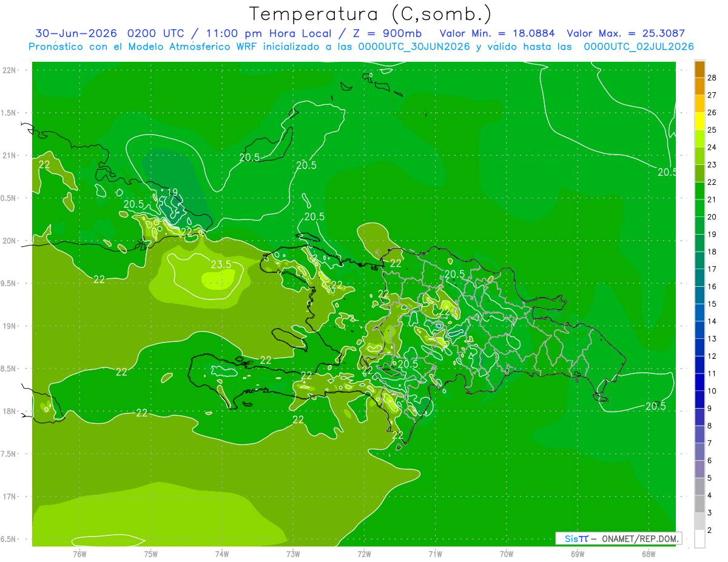Click the '25' label on the color scale
Screen dimensions: 728x562
(712, 130)
